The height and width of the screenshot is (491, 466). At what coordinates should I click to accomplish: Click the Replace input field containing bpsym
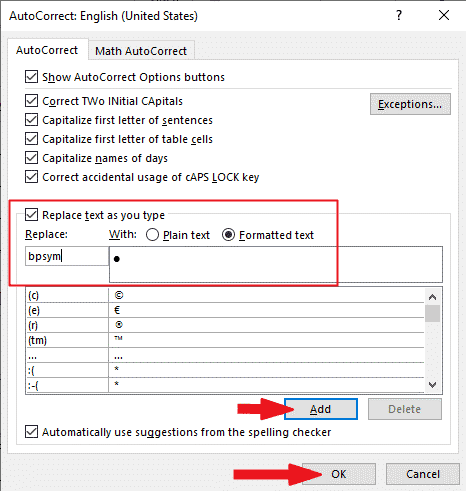67,256
